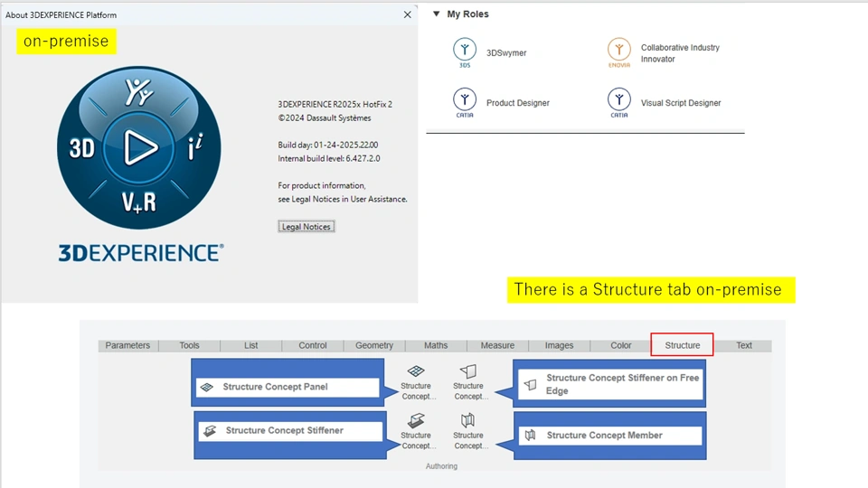Choose the Visual Script Designer role icon

point(618,102)
